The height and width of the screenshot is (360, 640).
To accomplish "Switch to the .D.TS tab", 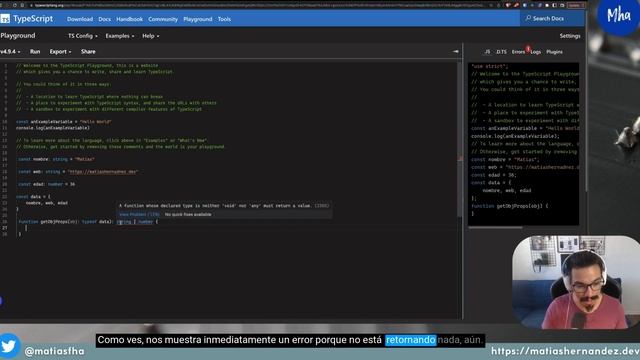I will click(501, 52).
